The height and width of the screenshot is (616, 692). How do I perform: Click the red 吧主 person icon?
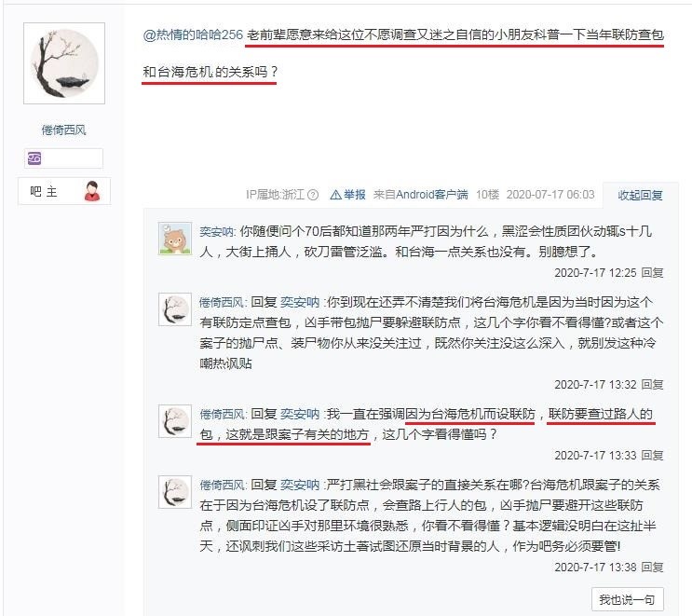pos(92,191)
